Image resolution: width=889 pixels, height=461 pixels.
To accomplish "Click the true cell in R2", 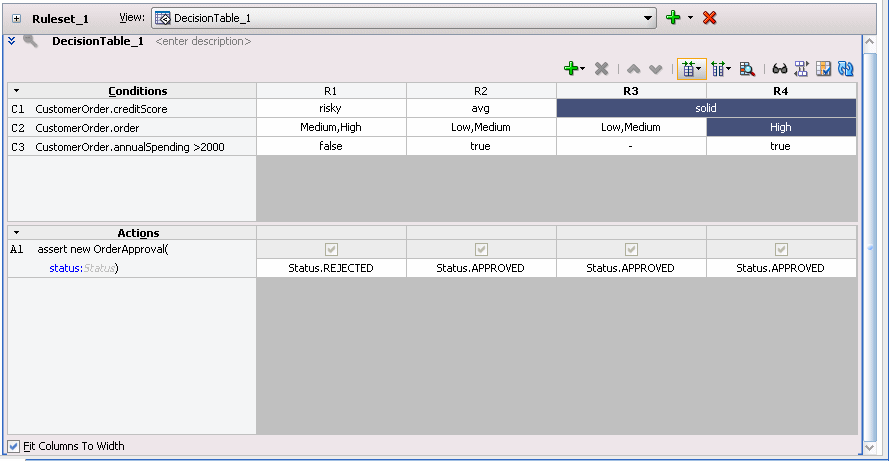I will tap(481, 146).
